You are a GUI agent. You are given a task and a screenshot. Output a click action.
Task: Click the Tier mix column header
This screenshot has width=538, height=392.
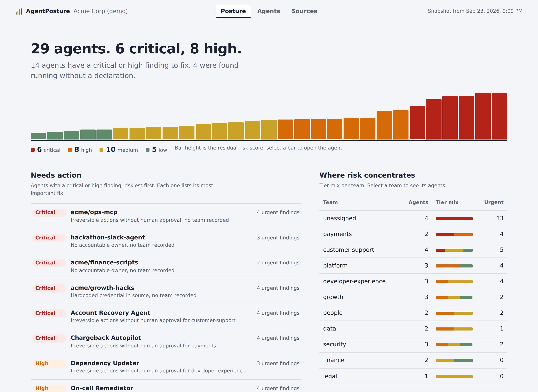pyautogui.click(x=447, y=202)
